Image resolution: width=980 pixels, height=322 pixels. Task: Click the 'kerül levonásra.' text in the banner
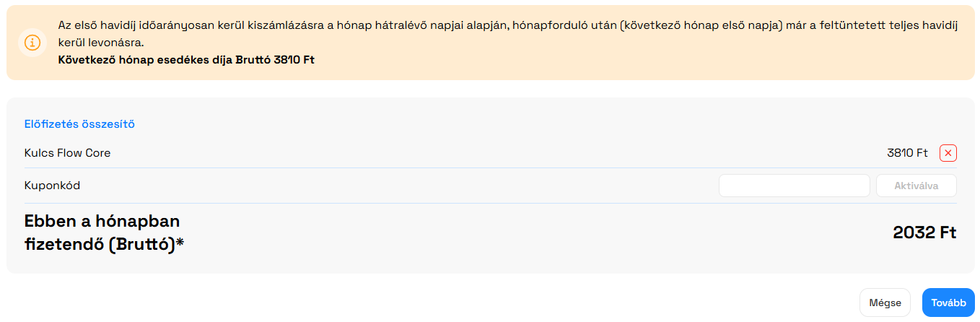click(x=100, y=43)
